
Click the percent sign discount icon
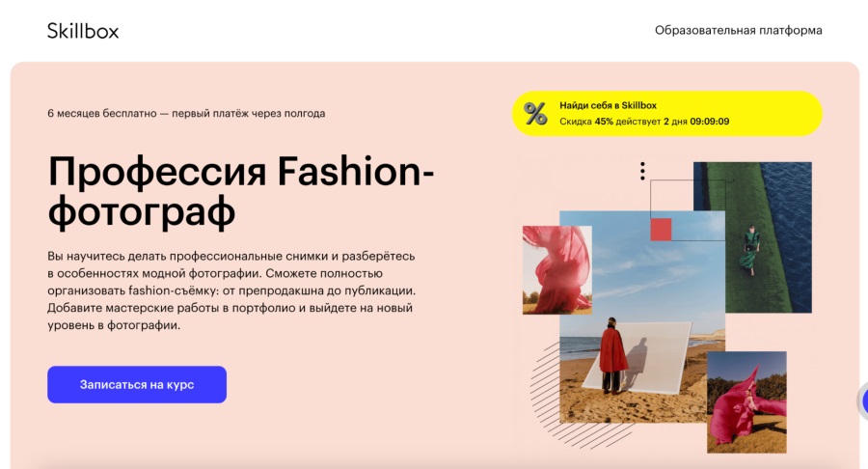point(535,114)
